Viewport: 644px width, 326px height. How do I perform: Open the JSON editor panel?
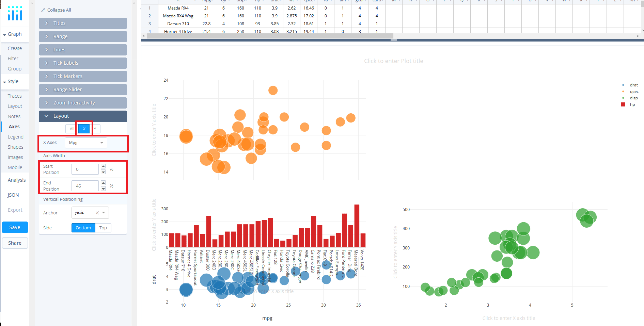[x=13, y=195]
